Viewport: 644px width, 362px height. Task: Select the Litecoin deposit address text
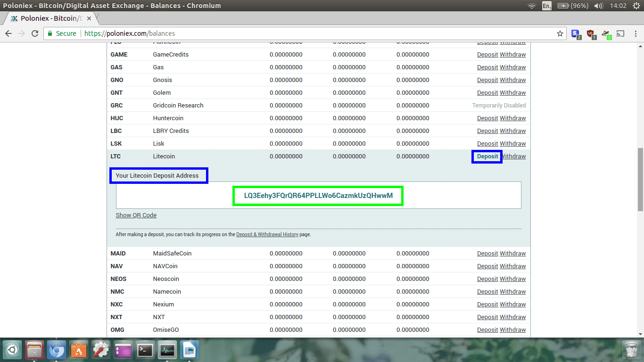(318, 195)
